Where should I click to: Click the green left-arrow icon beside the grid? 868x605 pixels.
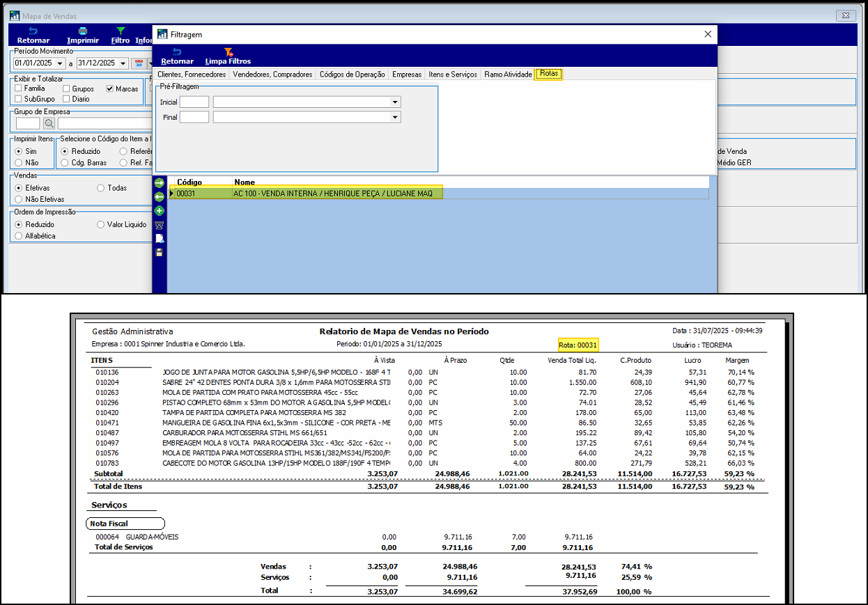(159, 197)
